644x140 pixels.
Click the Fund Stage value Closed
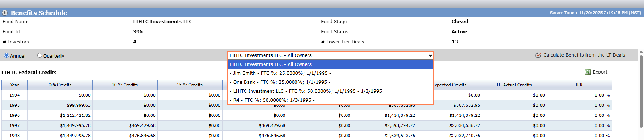[460, 22]
